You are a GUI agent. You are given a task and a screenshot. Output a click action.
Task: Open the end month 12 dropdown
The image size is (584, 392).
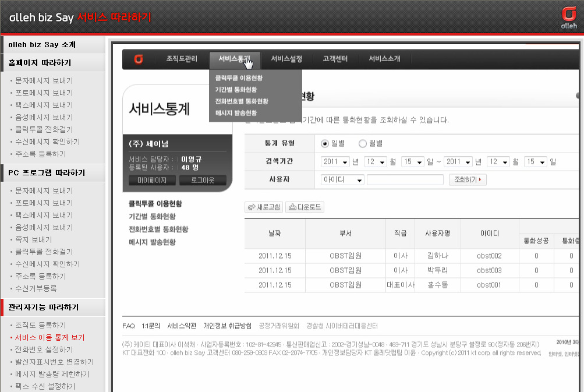click(498, 162)
